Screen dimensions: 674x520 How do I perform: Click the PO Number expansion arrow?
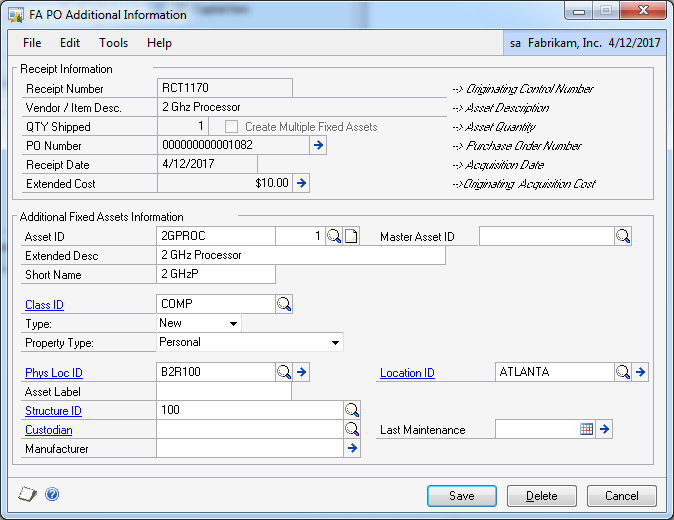click(318, 145)
